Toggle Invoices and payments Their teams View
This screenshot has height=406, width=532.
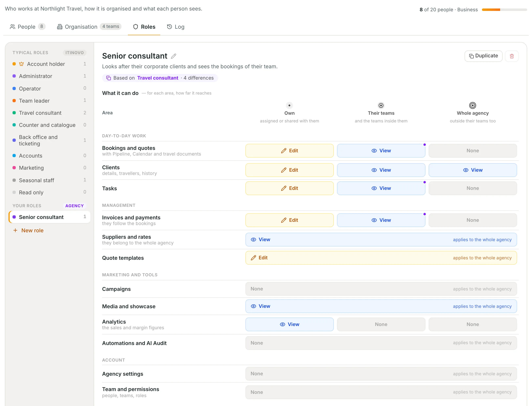(381, 220)
